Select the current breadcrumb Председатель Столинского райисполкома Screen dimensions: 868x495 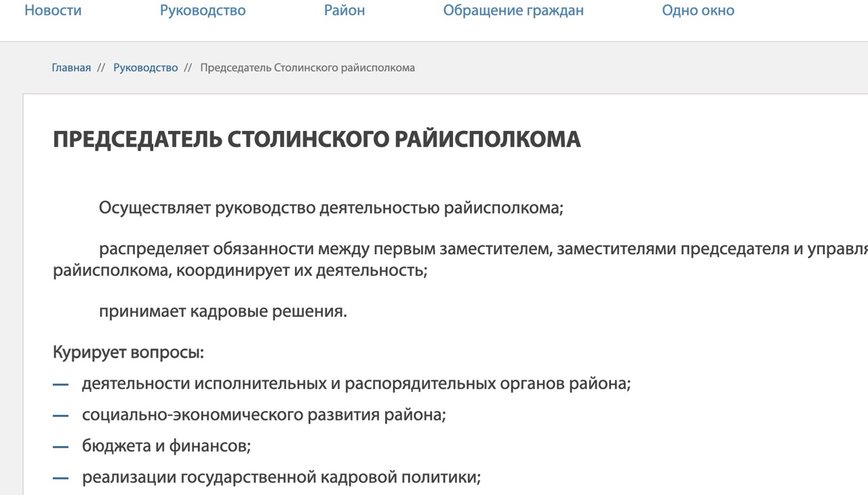pyautogui.click(x=307, y=67)
